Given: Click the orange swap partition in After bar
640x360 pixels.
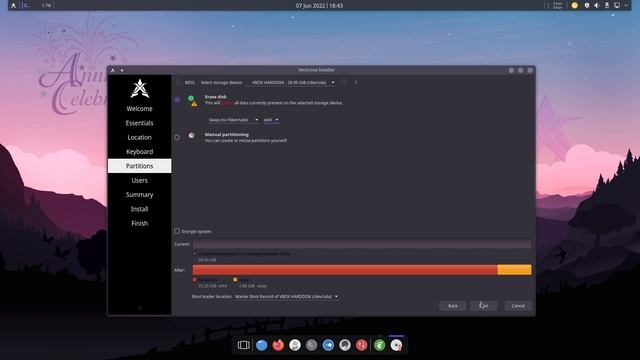Looking at the screenshot, I should (514, 269).
